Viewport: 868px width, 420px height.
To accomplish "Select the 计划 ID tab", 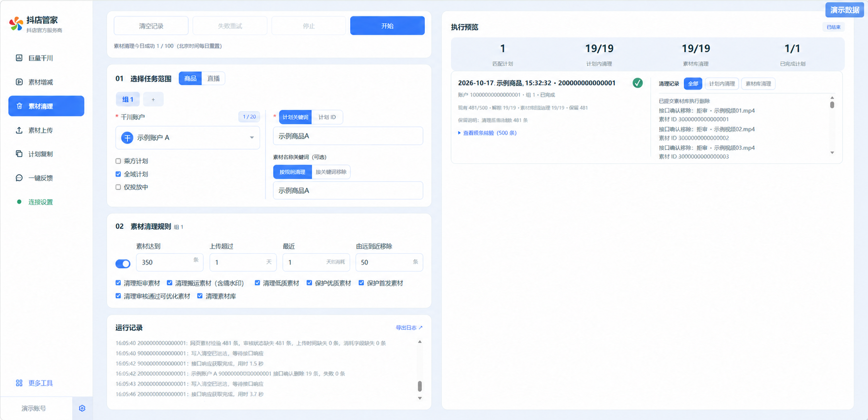I will 327,117.
